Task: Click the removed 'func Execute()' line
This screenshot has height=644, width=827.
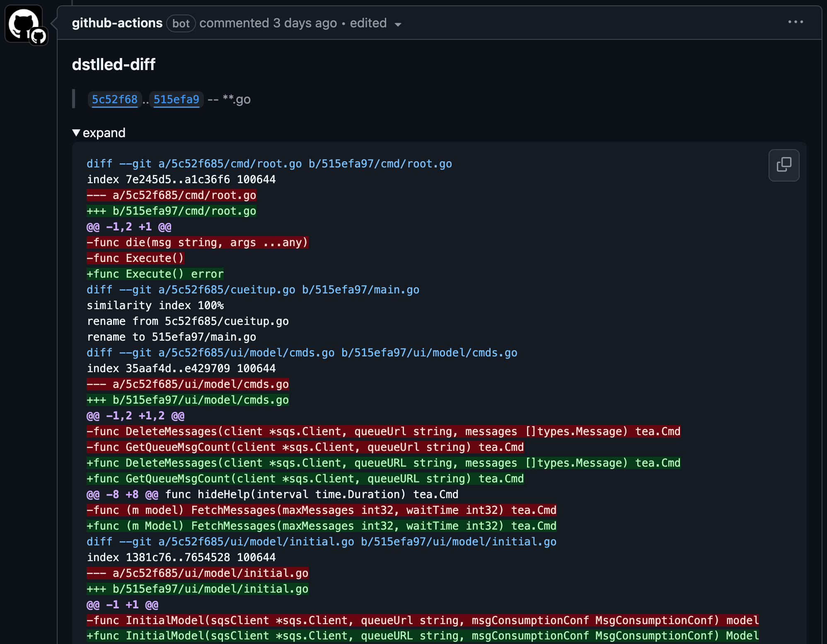Action: 135,258
